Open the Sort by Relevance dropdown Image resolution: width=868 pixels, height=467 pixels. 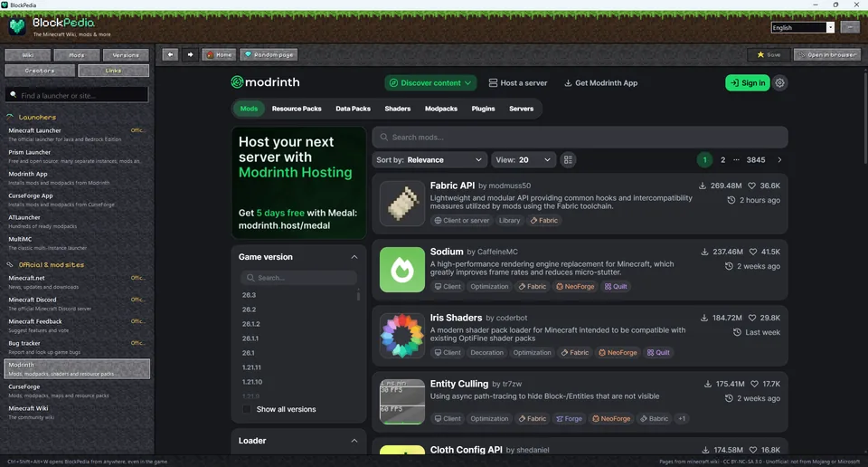coord(429,159)
